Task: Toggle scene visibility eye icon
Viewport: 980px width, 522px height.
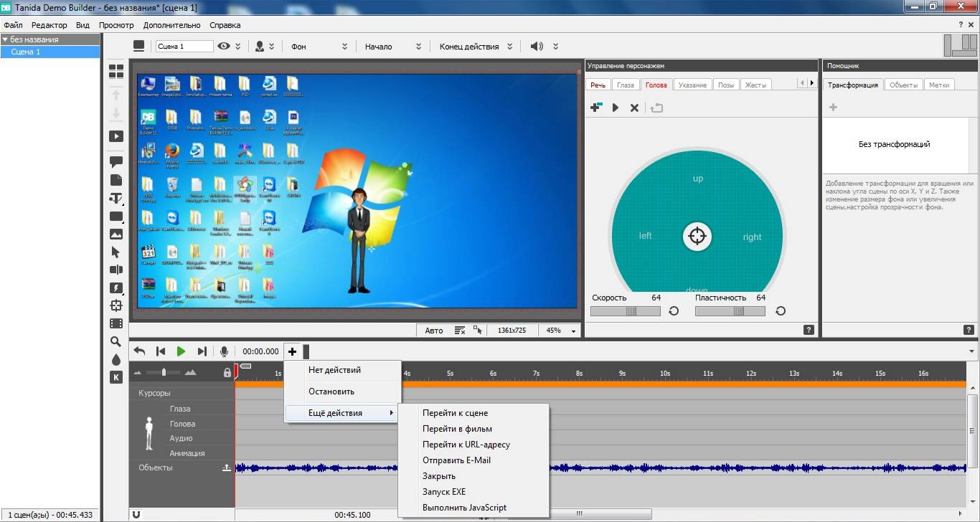Action: click(224, 46)
